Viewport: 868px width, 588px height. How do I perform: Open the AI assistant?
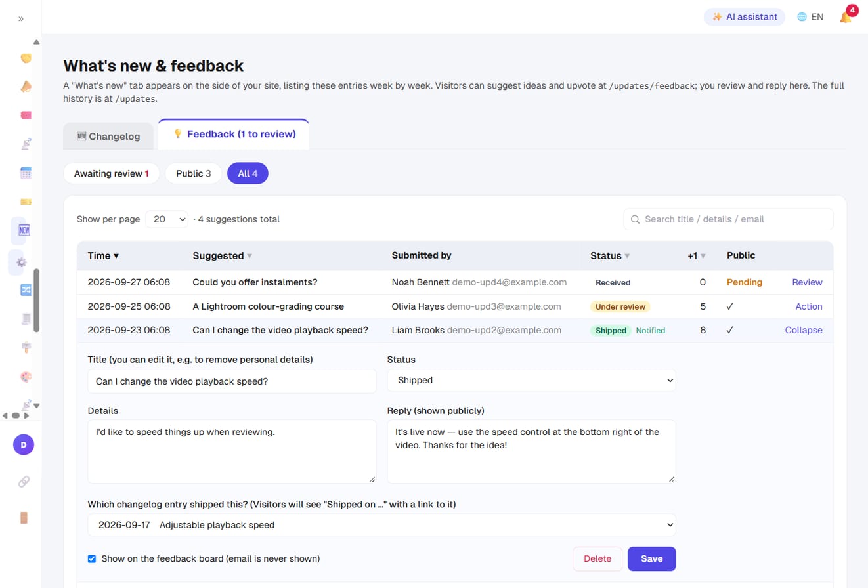tap(745, 17)
